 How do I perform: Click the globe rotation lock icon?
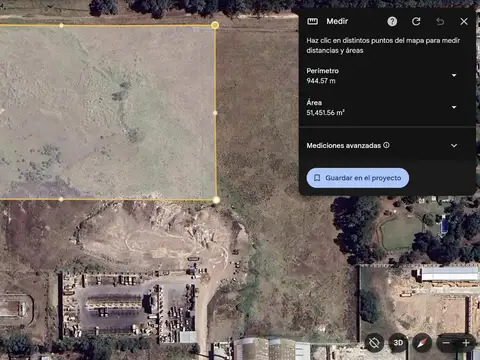click(374, 342)
